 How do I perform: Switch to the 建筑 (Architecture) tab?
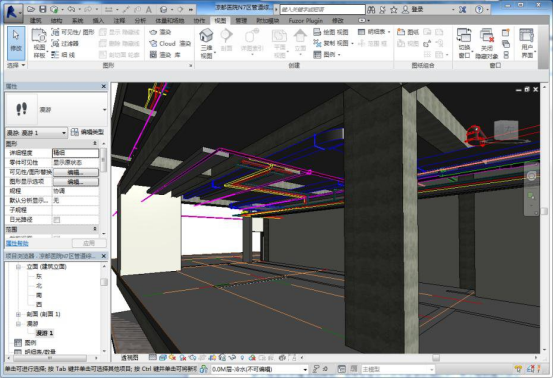point(35,21)
